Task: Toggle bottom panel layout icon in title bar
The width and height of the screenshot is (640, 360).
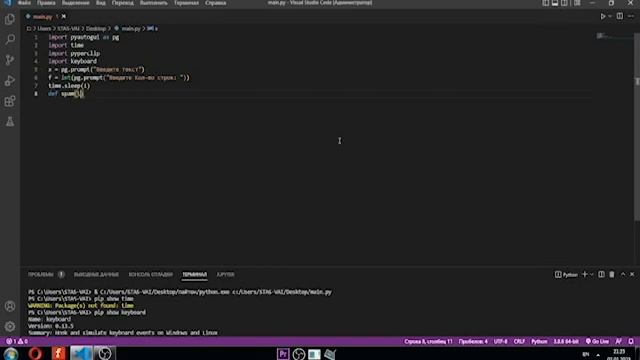Action: (555, 3)
